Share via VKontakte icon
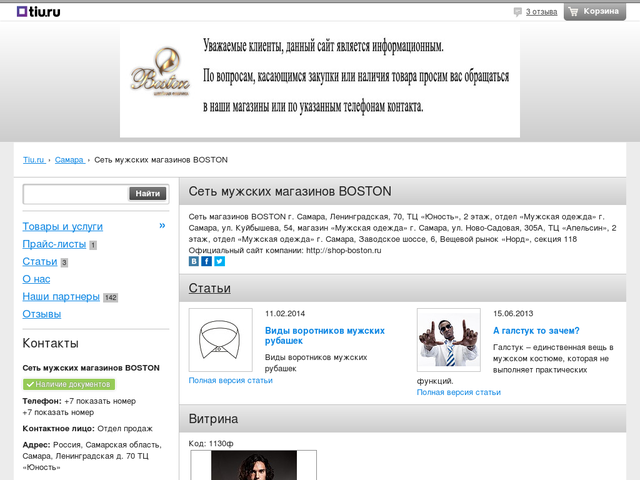 coord(193,261)
